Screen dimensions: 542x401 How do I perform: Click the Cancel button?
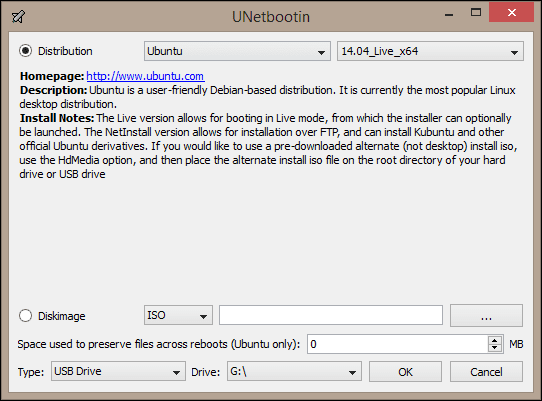click(x=486, y=372)
